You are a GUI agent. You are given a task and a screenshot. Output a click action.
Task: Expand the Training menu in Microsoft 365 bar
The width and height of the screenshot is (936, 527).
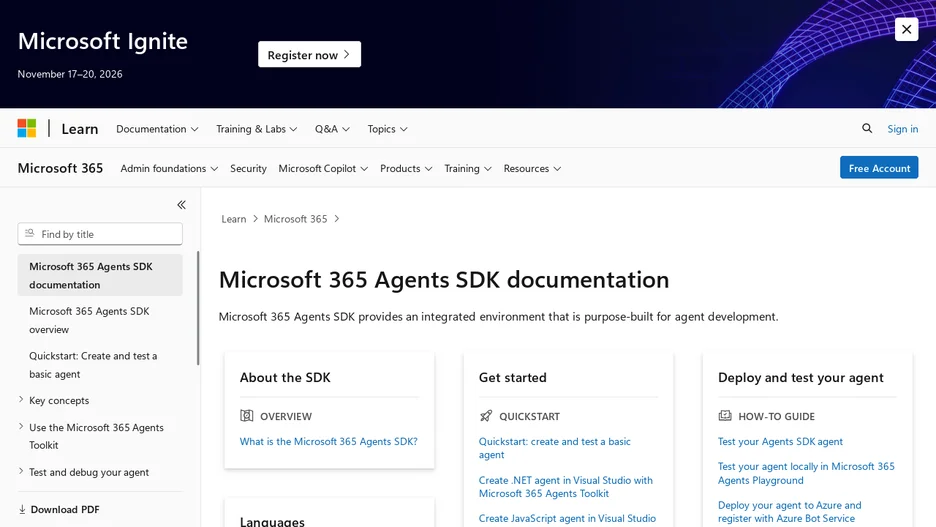(x=468, y=168)
